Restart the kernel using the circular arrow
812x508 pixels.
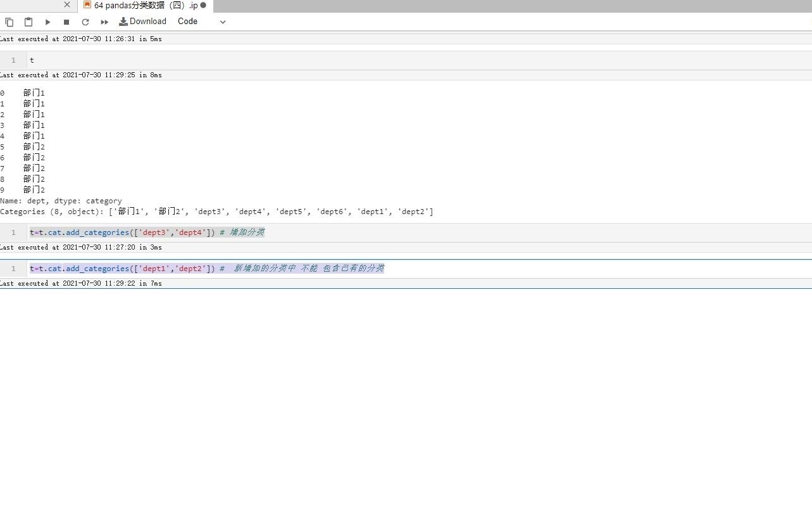click(85, 22)
